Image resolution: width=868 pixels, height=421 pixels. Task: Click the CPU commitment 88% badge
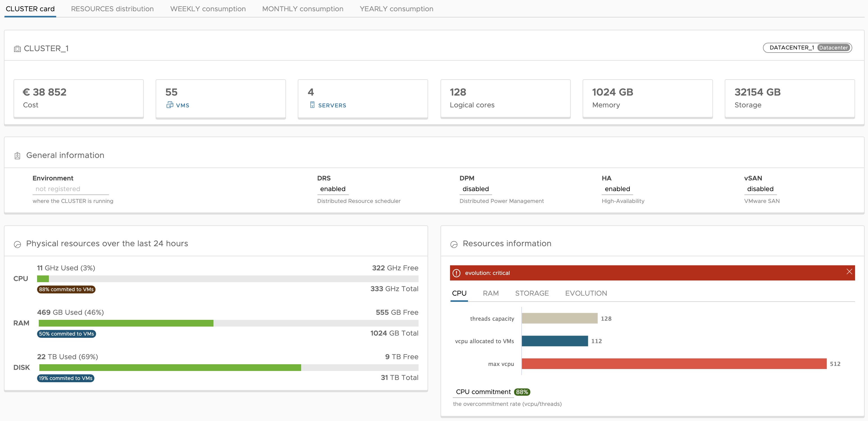(x=522, y=392)
